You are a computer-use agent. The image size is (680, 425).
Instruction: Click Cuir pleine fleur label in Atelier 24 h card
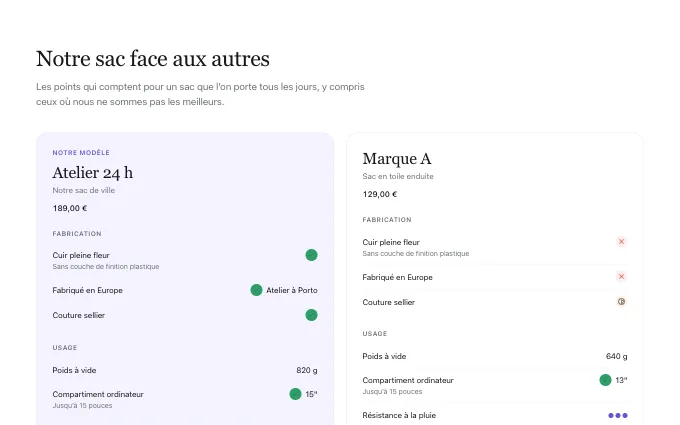(81, 255)
